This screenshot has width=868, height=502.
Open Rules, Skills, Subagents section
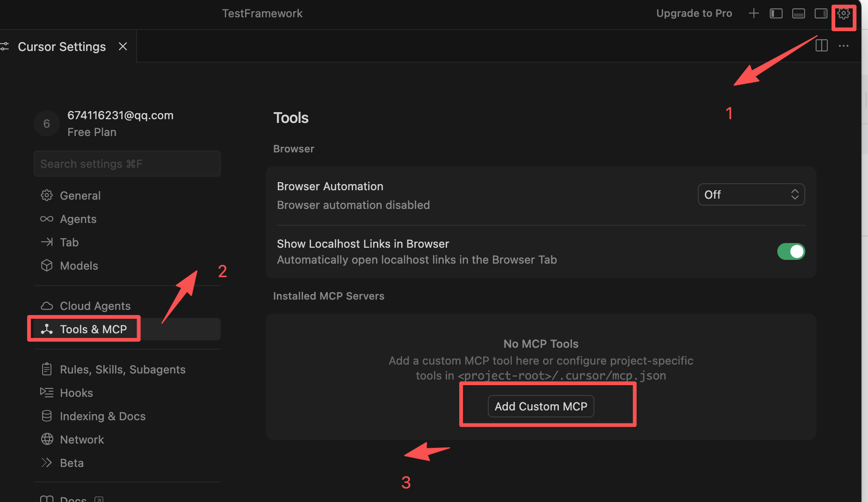[x=127, y=369]
